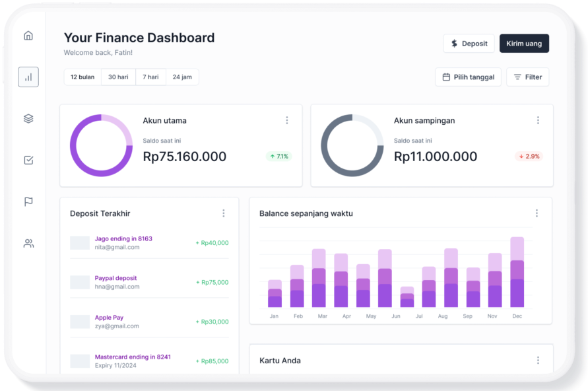
Task: Open the Home sidebar icon
Action: point(28,36)
